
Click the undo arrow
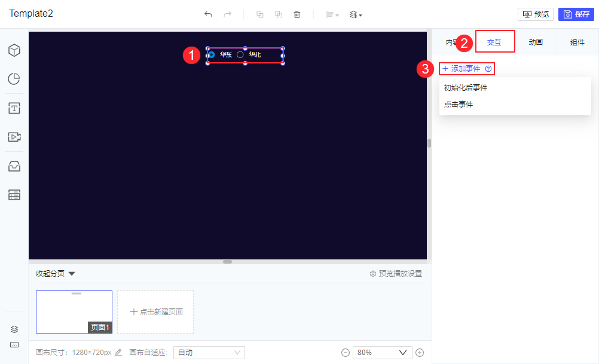pos(208,14)
